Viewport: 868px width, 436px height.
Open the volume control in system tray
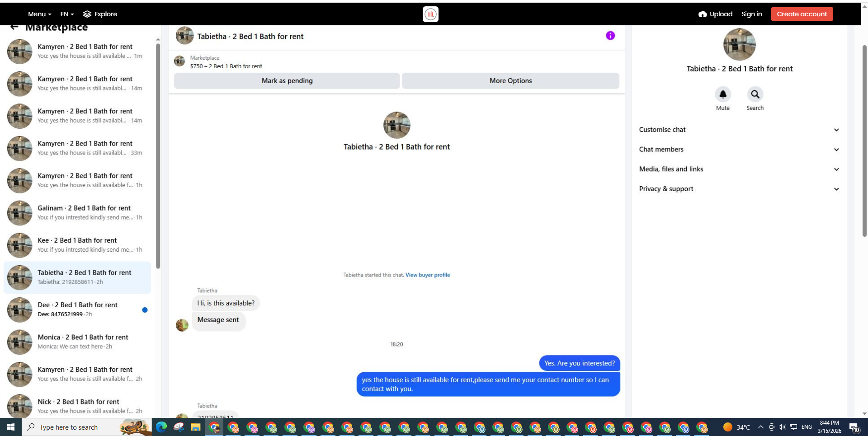782,427
